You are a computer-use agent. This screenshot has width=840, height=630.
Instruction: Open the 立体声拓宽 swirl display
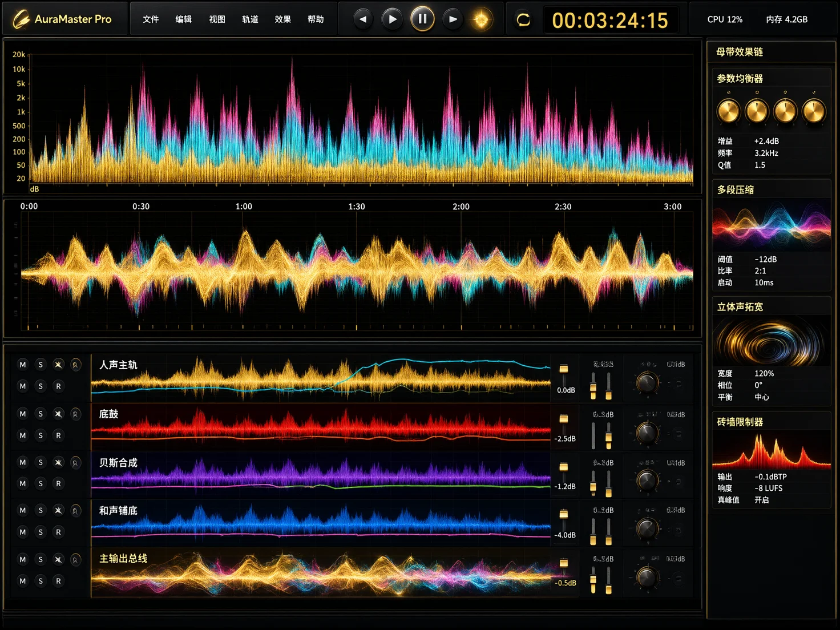click(x=771, y=341)
